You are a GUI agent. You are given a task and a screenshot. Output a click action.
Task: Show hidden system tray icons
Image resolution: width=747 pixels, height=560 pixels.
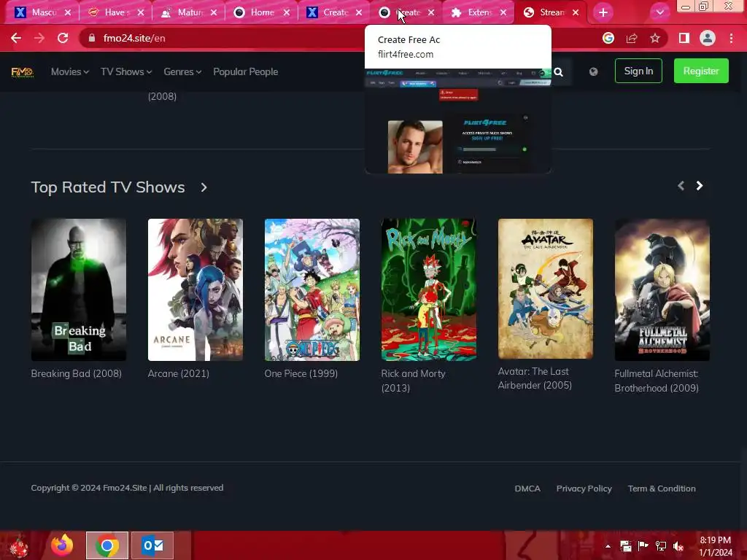click(608, 546)
